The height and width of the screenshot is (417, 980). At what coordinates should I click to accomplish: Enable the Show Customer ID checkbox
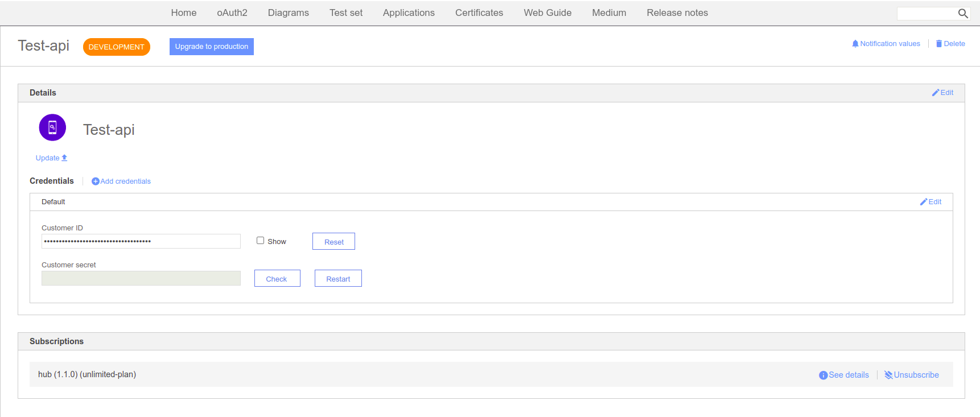point(260,241)
